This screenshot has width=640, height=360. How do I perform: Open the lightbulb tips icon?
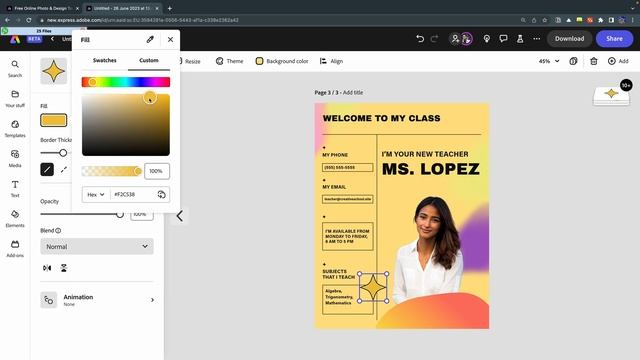pos(487,39)
